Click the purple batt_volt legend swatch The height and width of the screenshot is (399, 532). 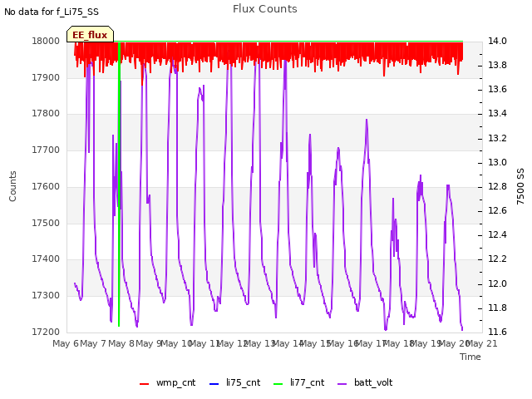tap(342, 384)
